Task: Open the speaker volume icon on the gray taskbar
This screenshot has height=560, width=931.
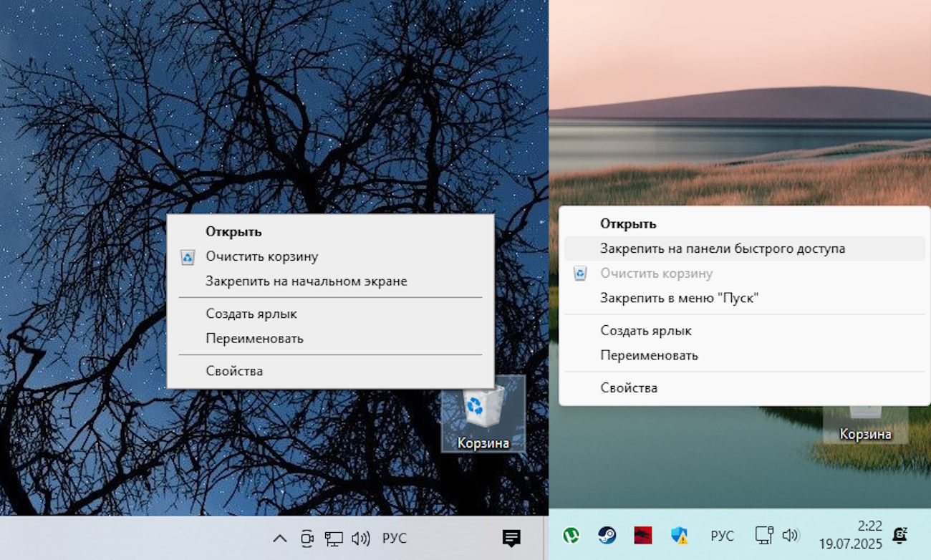Action: point(360,539)
